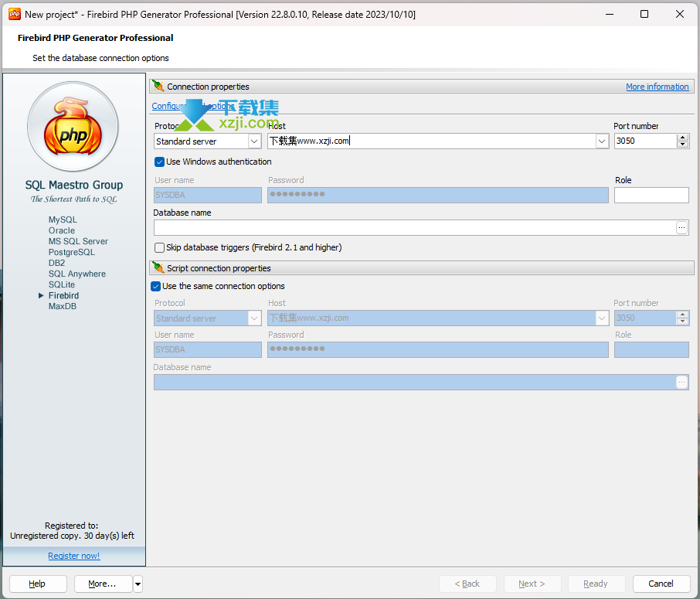This screenshot has height=599, width=700.
Task: Uncheck Use Windows authentication
Action: click(x=159, y=162)
